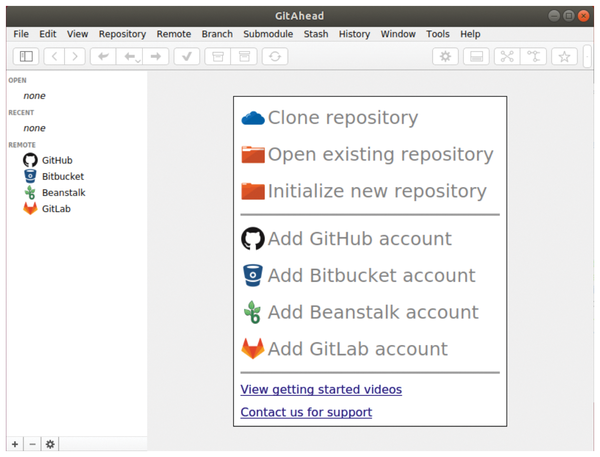
Task: Open repository settings gear in toolbar
Action: tap(445, 57)
